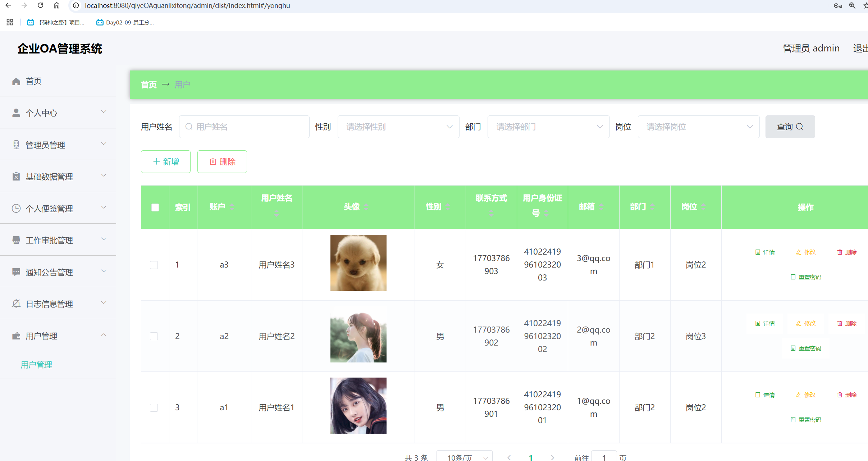Open the 请选择部门 department dropdown
This screenshot has width=868, height=461.
tap(548, 127)
